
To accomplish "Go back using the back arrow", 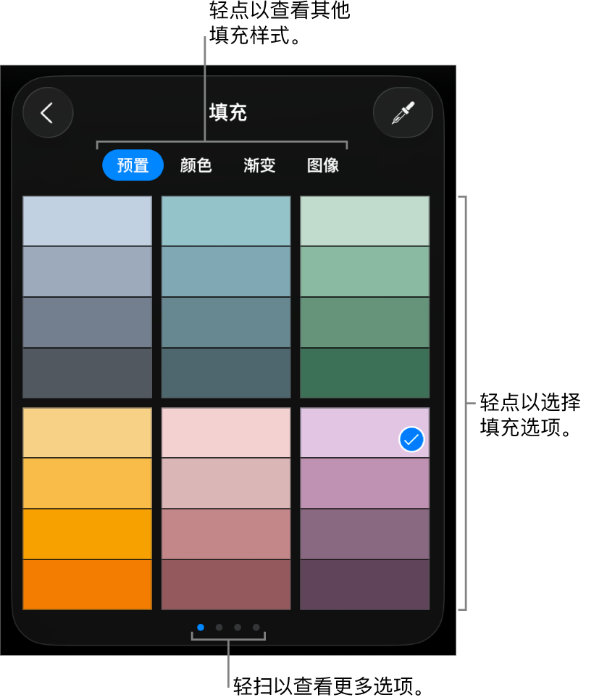I will coord(48,112).
